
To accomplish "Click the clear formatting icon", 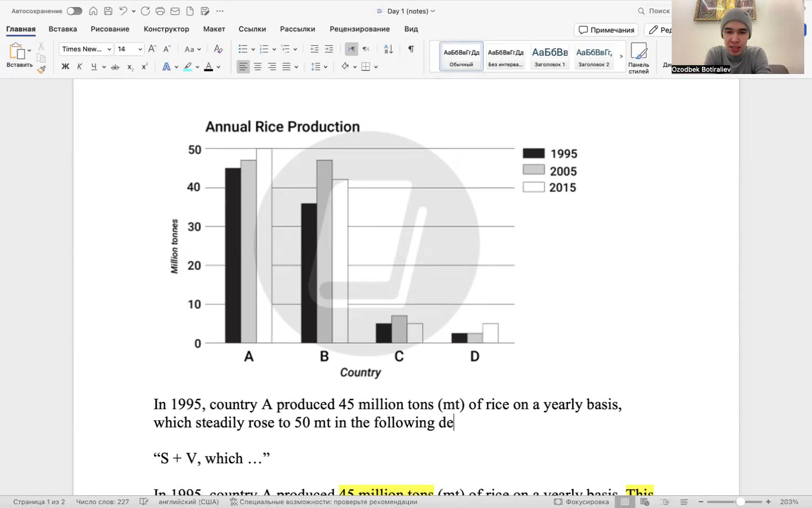I will (x=218, y=49).
